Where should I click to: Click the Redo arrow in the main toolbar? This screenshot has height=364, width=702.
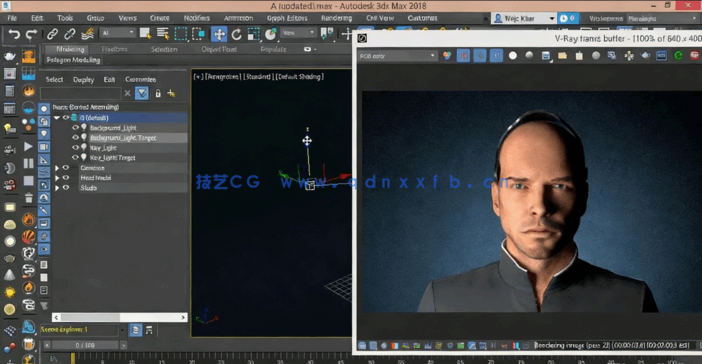31,34
